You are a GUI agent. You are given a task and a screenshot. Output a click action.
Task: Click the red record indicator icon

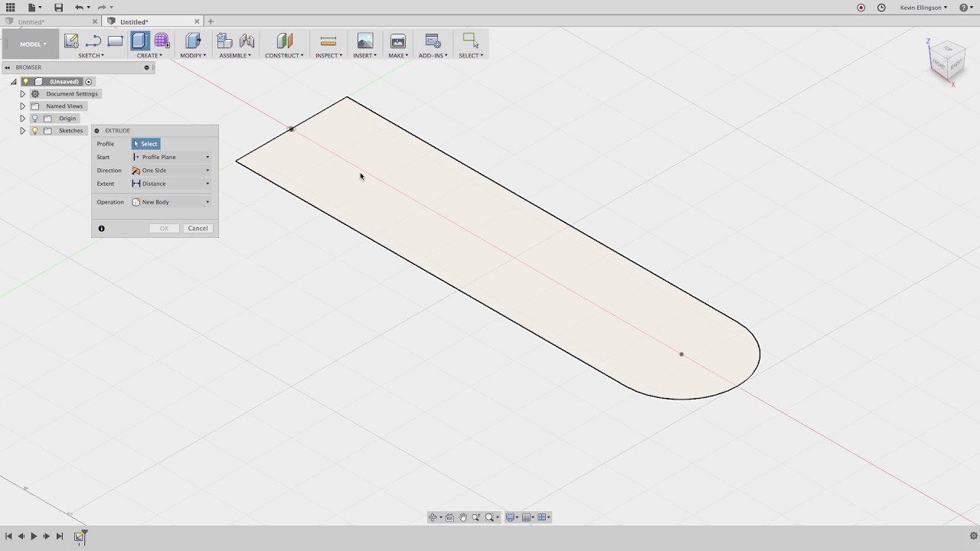point(861,8)
